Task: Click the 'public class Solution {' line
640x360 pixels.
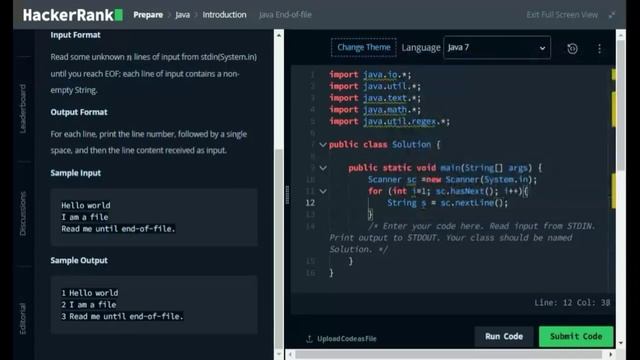Action: (384, 144)
